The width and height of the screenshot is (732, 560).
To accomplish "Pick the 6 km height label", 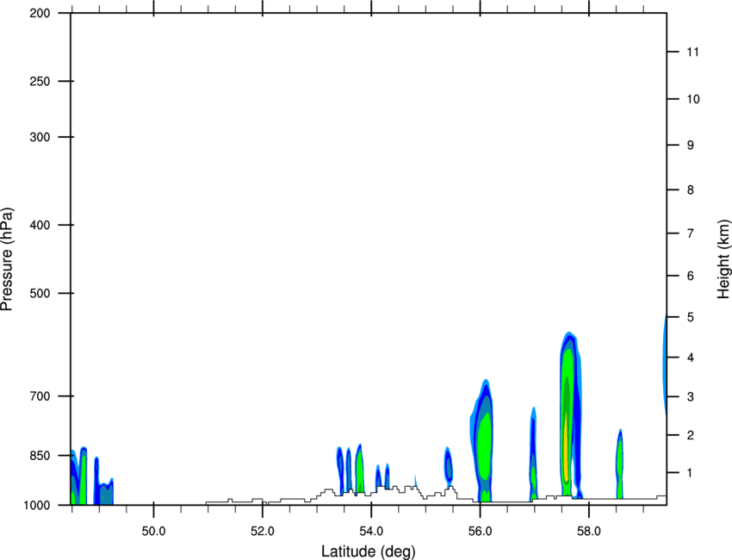I will 691,276.
